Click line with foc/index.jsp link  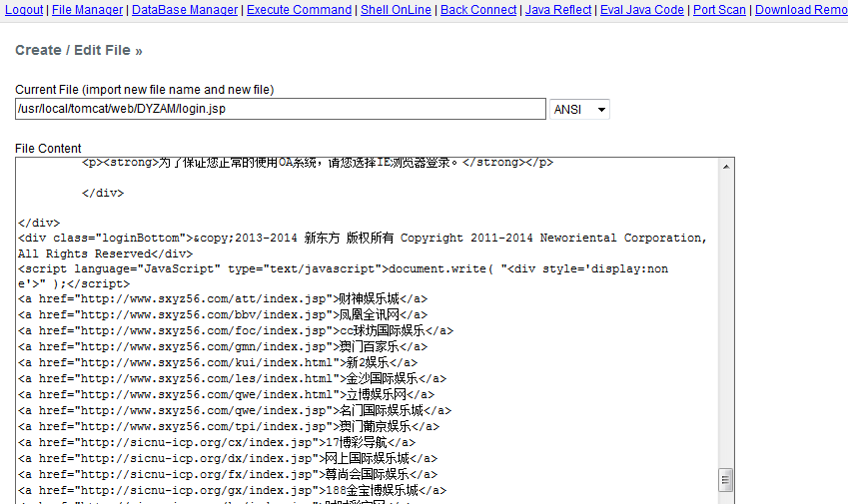236,330
